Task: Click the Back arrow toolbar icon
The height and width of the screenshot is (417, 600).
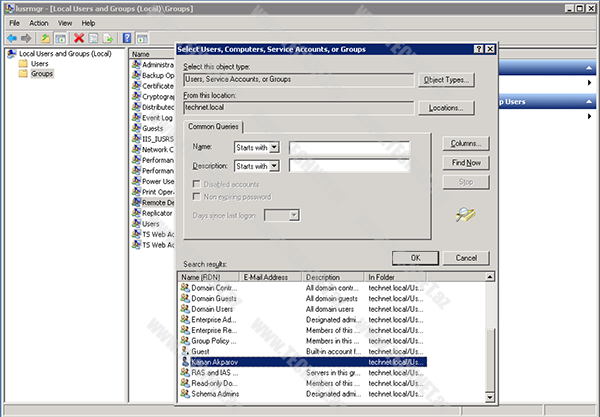Action: click(12, 37)
